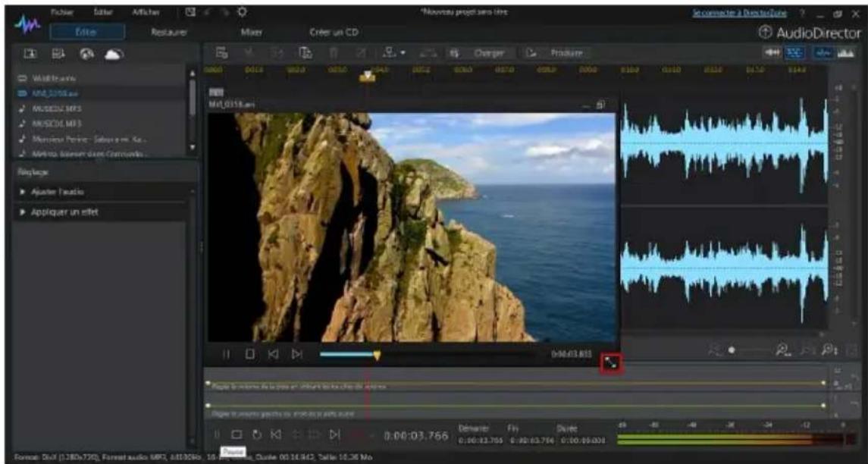
Task: Click Se connecter à DirectorZone link
Action: [739, 12]
